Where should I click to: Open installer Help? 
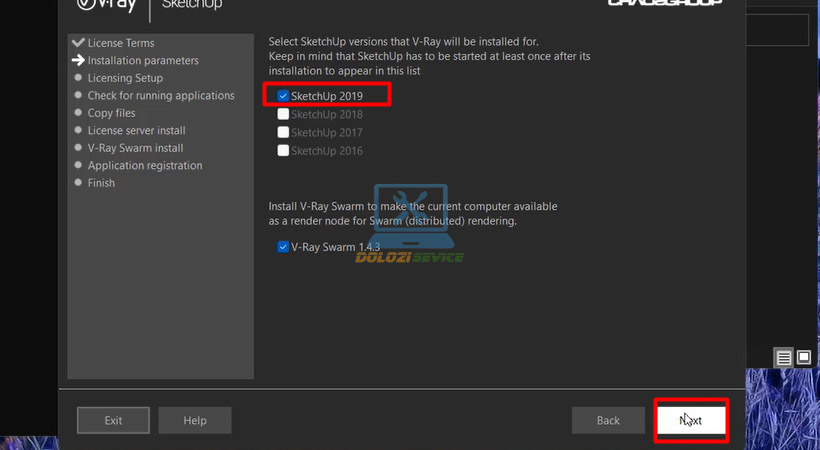click(194, 420)
